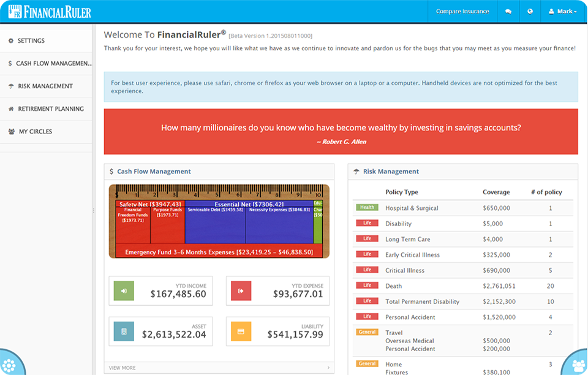Viewport: 588px width, 375px height.
Task: Click Total Permanent Disability policy text
Action: pyautogui.click(x=422, y=301)
